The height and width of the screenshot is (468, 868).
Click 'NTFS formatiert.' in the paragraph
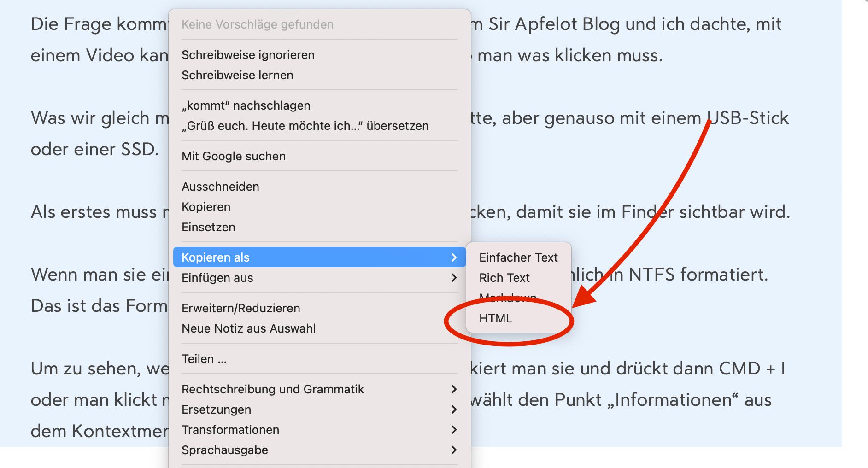click(x=698, y=275)
